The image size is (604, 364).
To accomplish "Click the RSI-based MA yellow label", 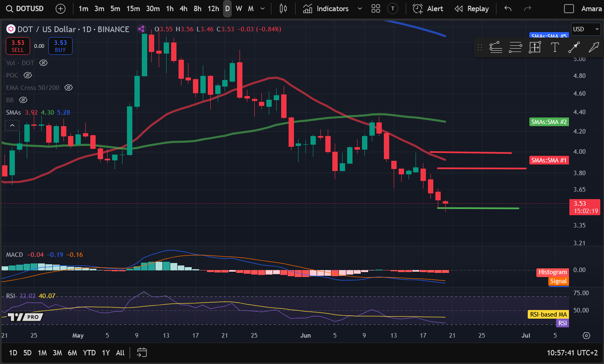I will (548, 315).
